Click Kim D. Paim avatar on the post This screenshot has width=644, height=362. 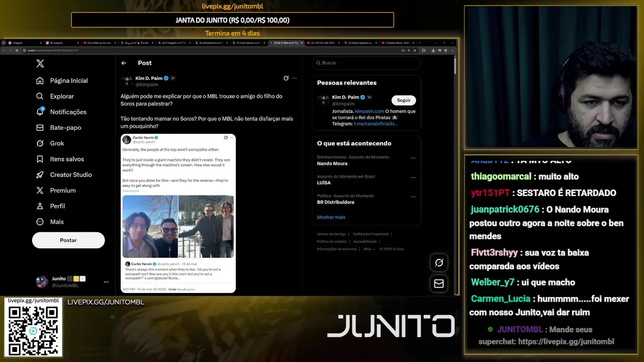coord(126,80)
